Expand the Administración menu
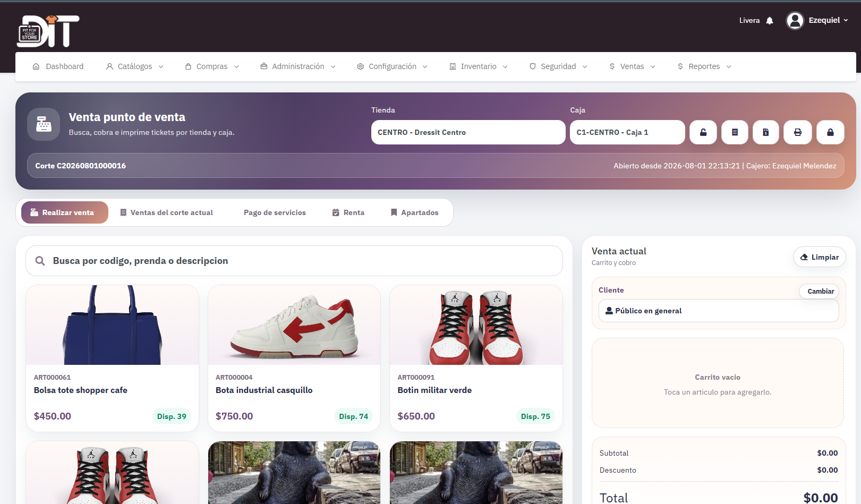Image resolution: width=861 pixels, height=504 pixels. click(x=298, y=66)
